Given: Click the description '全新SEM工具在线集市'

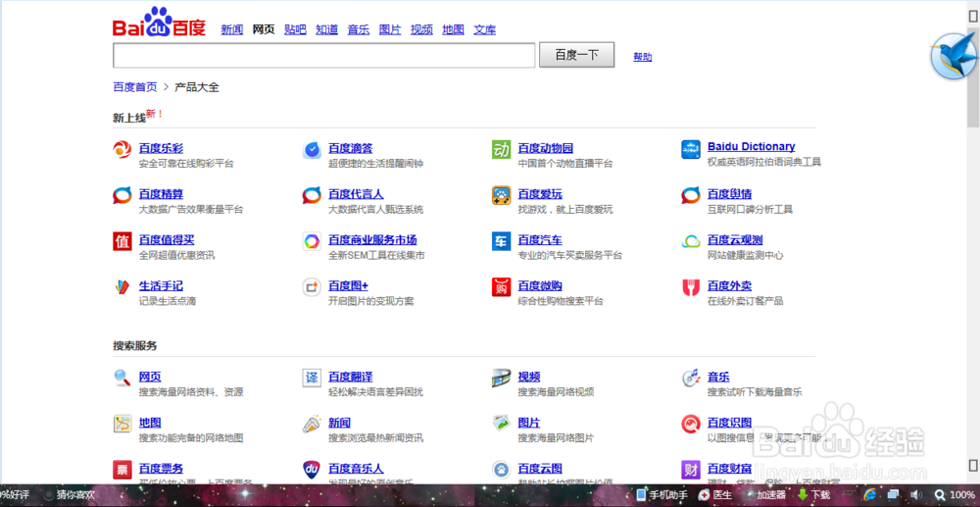Looking at the screenshot, I should (377, 255).
